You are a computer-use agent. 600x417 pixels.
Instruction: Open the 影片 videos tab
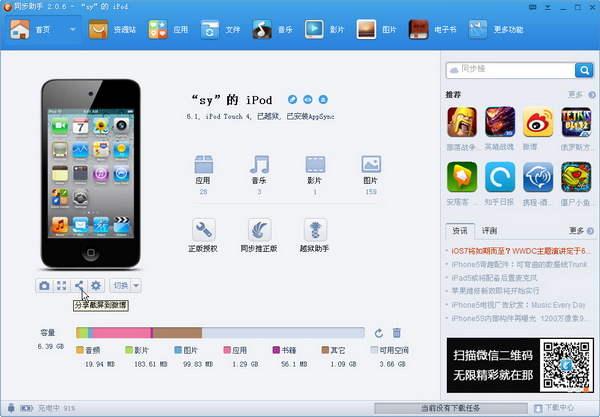324,30
